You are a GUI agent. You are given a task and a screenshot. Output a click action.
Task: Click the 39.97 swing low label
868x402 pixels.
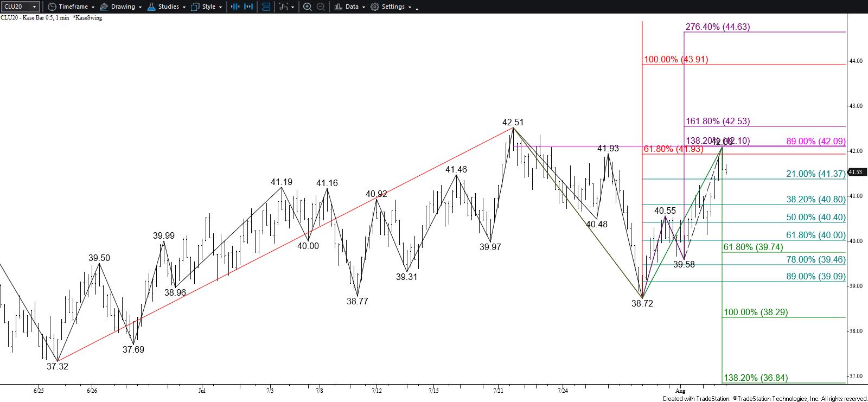click(490, 246)
